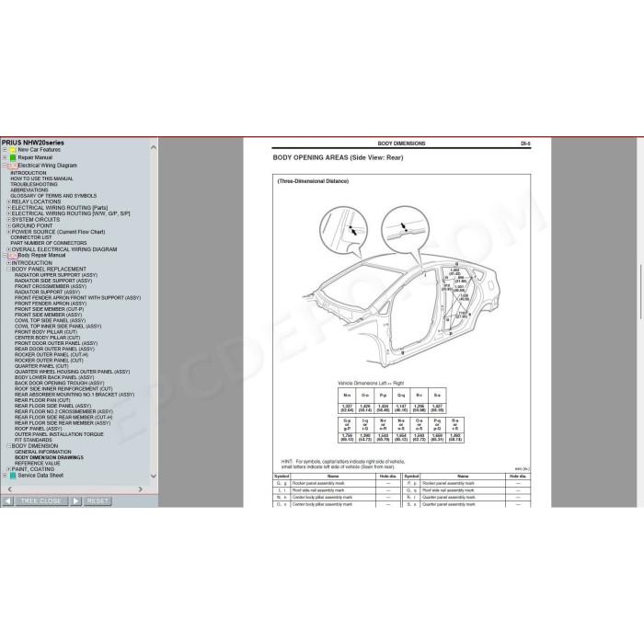Open REAR FLOOR NO.2 CROSSMEMBER (ASSY)
The width and height of the screenshot is (644, 644).
(64, 411)
